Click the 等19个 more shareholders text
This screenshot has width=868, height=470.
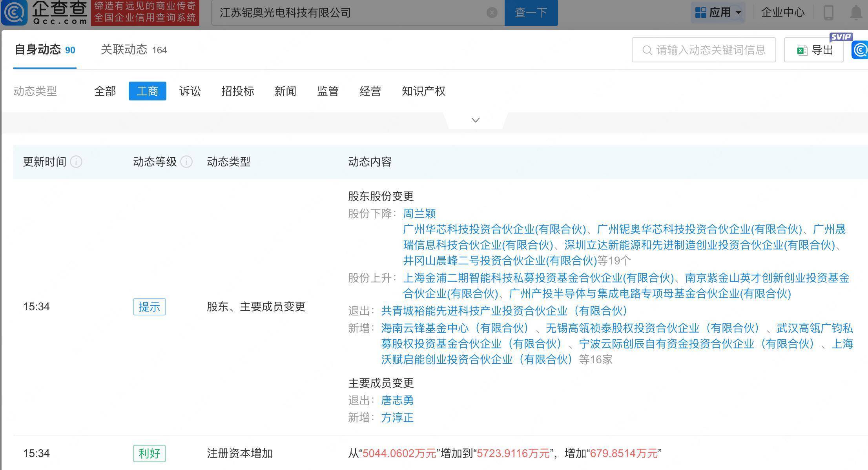point(614,261)
